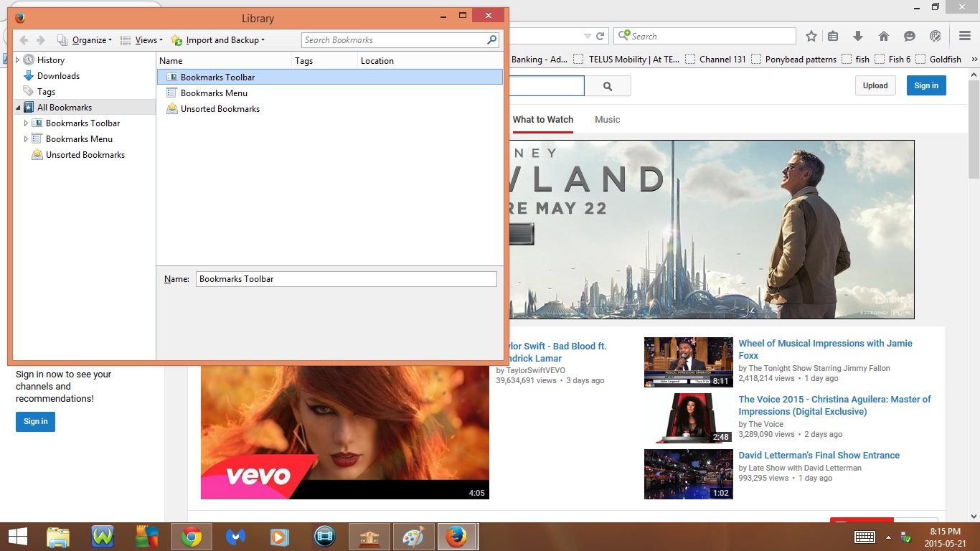Viewport: 980px width, 551px height.
Task: Click Sign in button at YouTube header
Action: pyautogui.click(x=926, y=85)
